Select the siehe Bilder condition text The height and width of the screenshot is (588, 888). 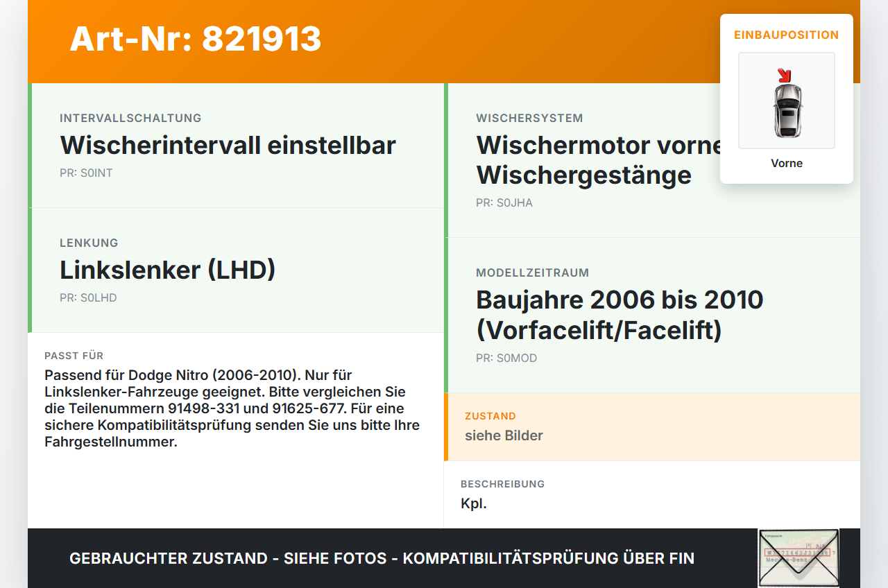pos(504,435)
